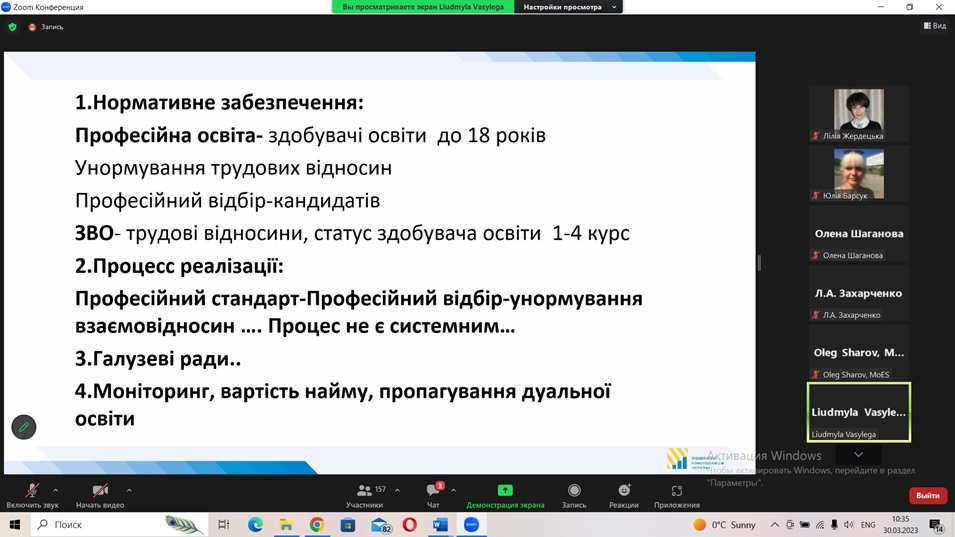
Task: Expand video options arrow beside camera
Action: pos(129,490)
